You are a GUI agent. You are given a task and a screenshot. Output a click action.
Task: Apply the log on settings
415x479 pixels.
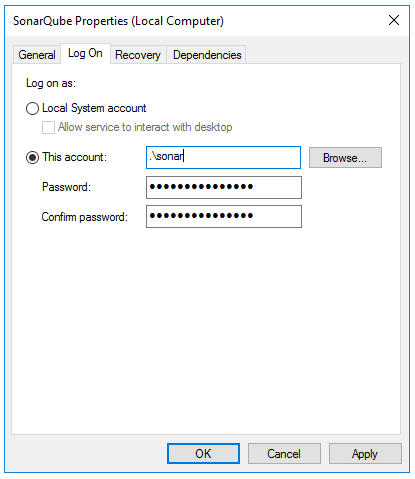click(365, 453)
